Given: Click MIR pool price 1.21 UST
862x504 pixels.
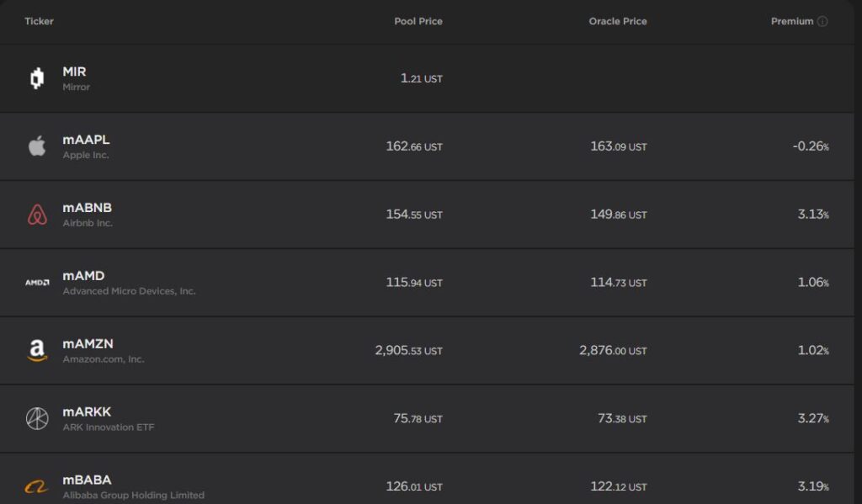Looking at the screenshot, I should click(x=422, y=78).
